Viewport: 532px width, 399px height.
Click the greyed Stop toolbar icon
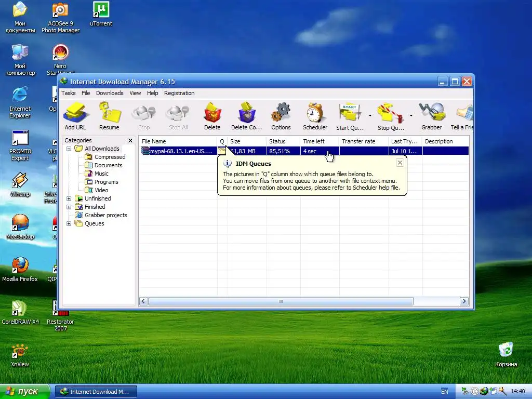pos(144,116)
